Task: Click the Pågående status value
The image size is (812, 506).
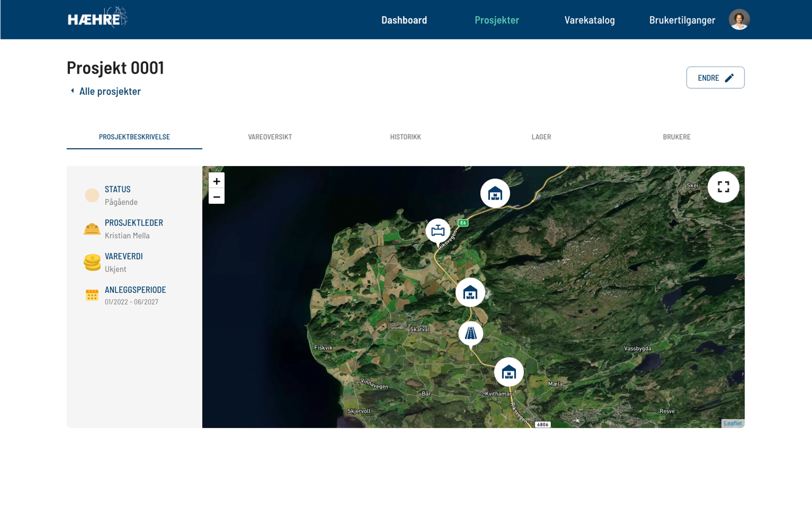Action: [121, 202]
